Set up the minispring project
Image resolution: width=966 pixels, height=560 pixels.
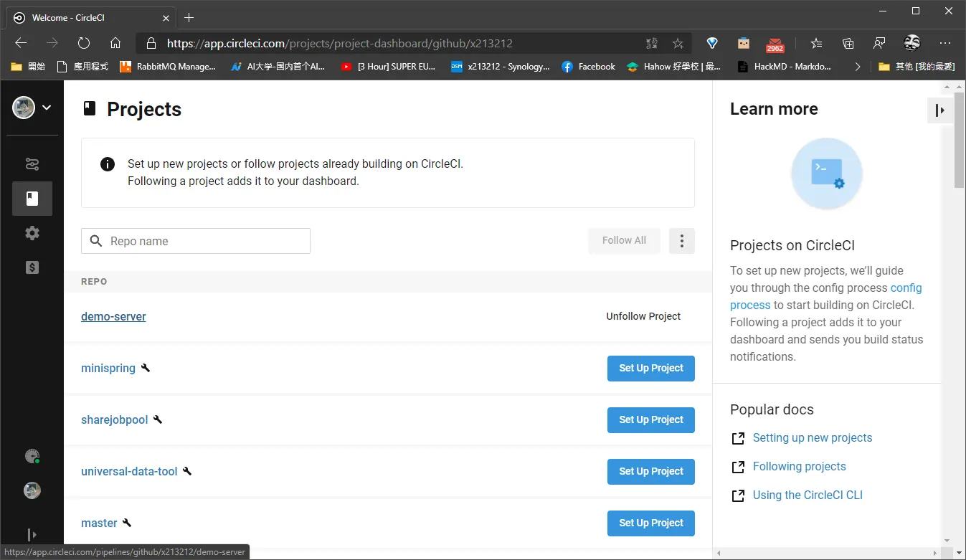click(x=651, y=369)
